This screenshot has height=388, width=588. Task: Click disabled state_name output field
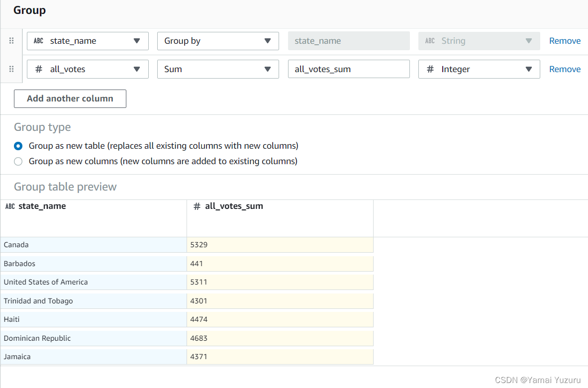click(x=349, y=41)
